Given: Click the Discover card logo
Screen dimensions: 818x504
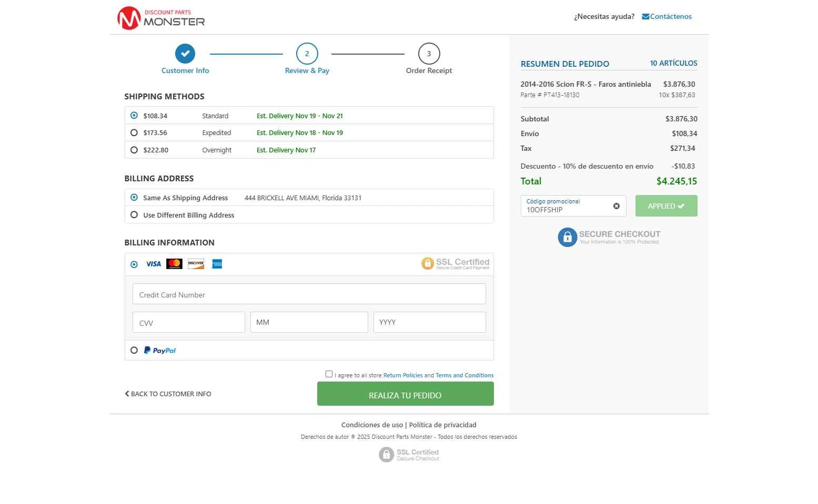Looking at the screenshot, I should (x=196, y=264).
